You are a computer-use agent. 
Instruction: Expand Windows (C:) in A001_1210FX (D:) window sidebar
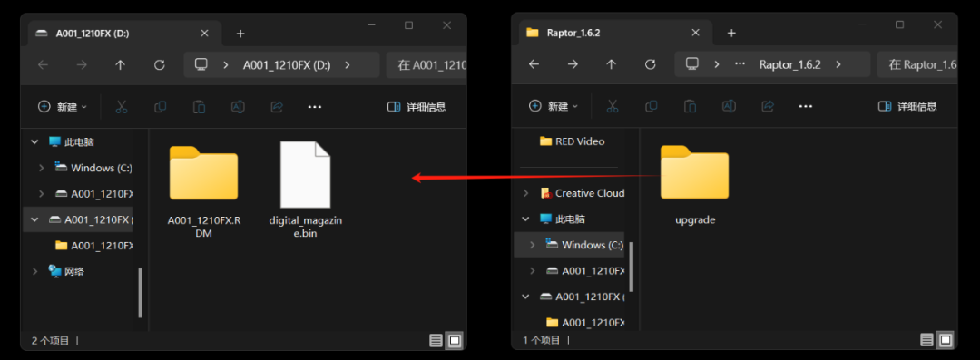[41, 168]
